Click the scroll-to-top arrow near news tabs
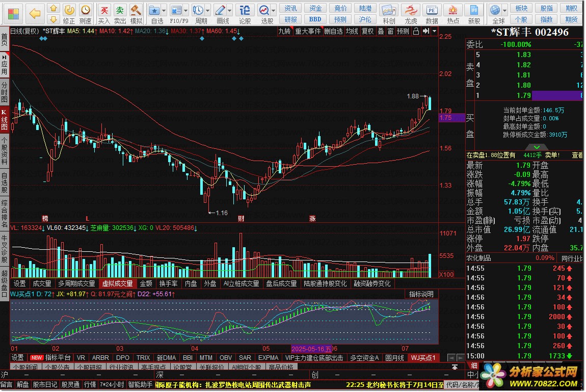Screen dimensions: 586x392 [x=455, y=367]
